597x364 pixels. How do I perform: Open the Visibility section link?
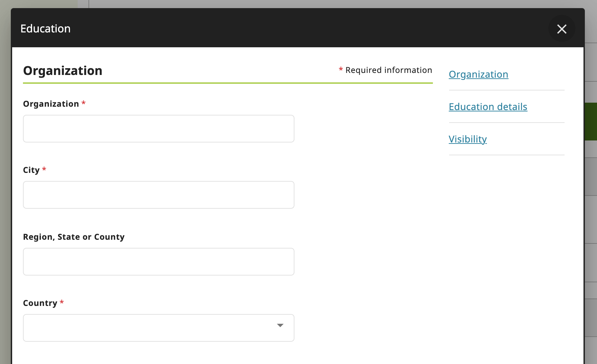[468, 139]
